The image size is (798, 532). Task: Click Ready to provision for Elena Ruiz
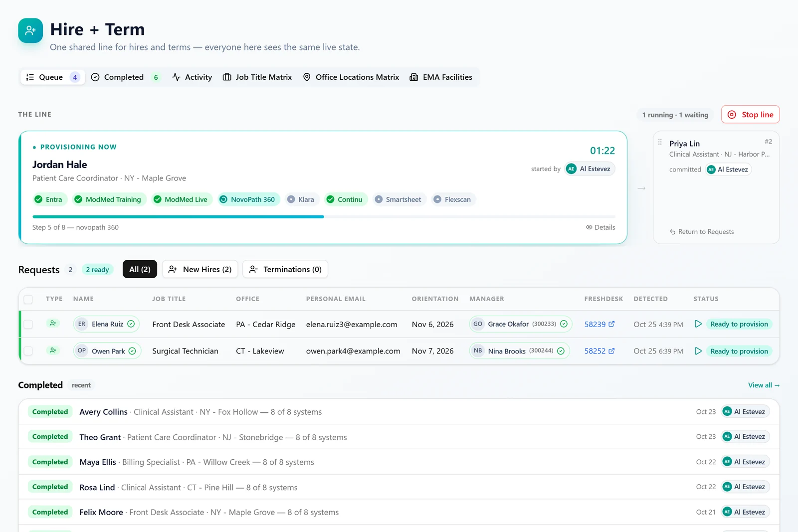click(x=739, y=324)
